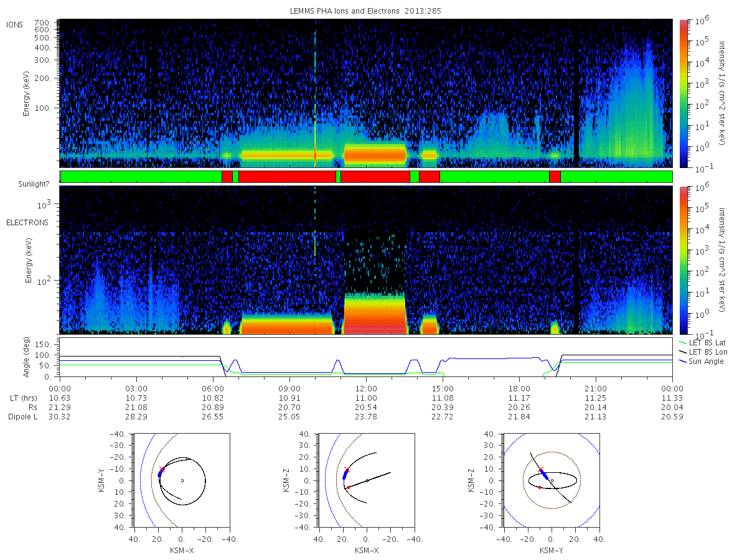Image resolution: width=747 pixels, height=560 pixels.
Task: Select Dipole L value 28.29
Action: 136,417
